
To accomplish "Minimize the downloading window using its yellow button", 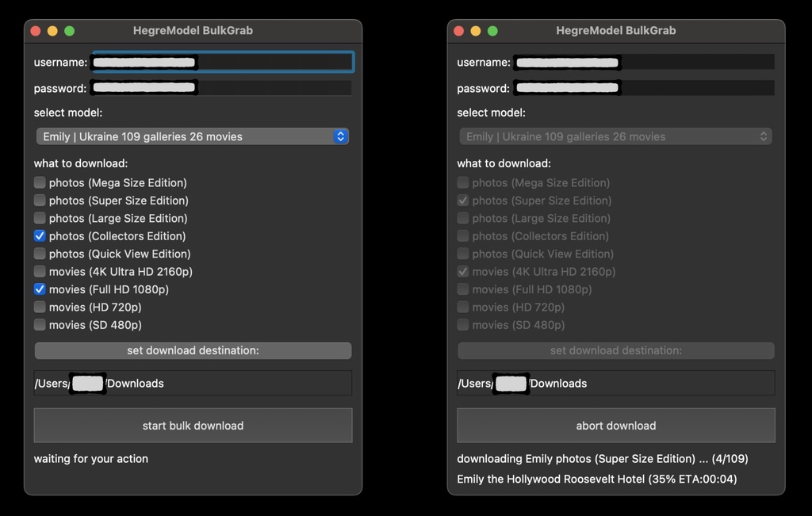I will (x=476, y=31).
